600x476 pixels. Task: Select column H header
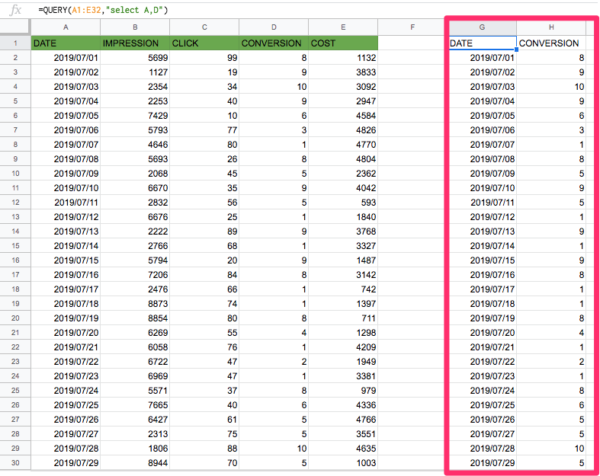[551, 27]
